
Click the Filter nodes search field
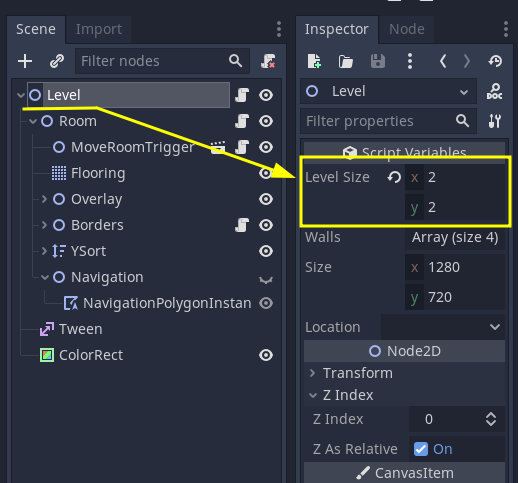coord(163,61)
